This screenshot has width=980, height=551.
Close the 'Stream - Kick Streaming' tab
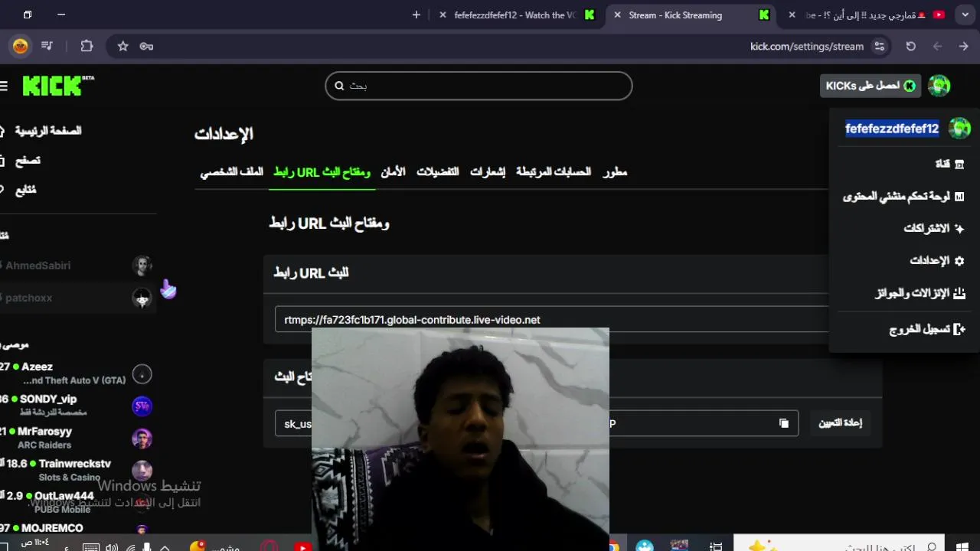[617, 15]
